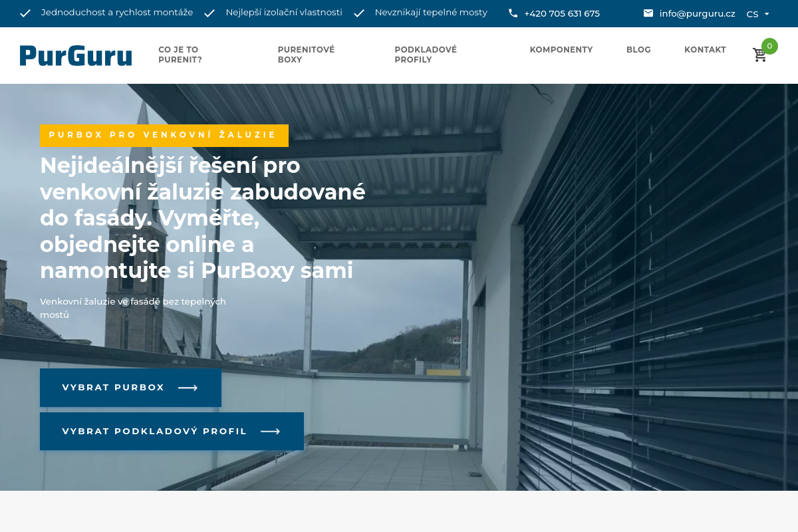Viewport: 798px width, 532px height.
Task: Click the envelope email icon
Action: click(648, 13)
